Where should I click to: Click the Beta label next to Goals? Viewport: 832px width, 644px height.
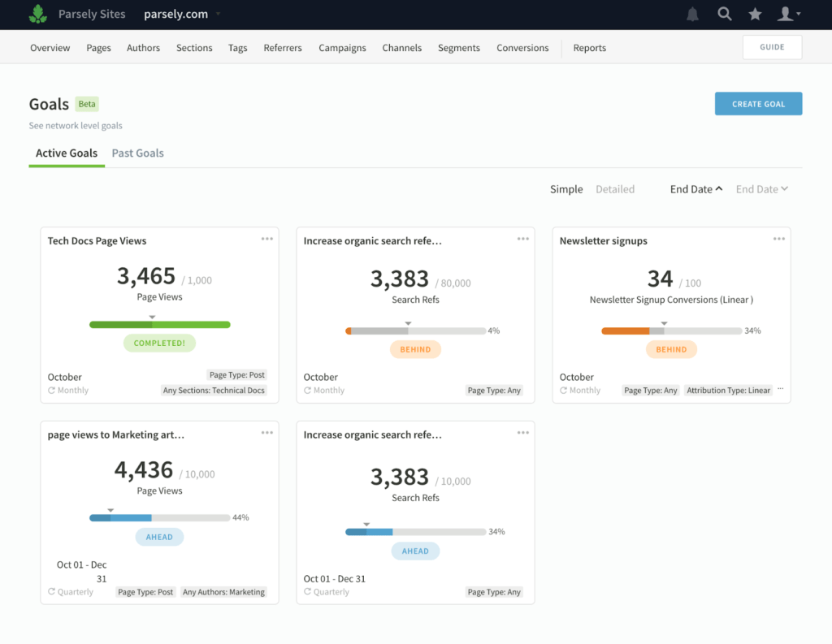(87, 104)
